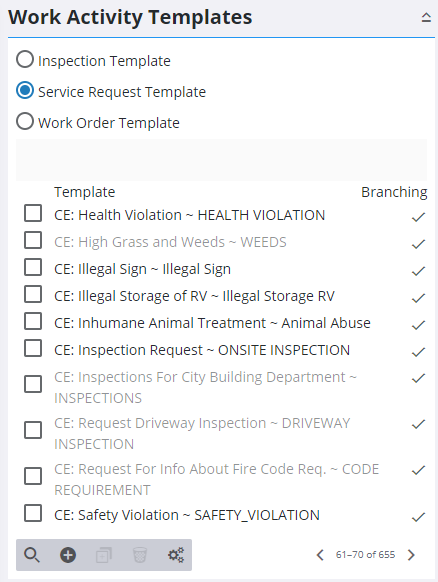Click the Branching column header
The width and height of the screenshot is (438, 582).
click(x=394, y=192)
